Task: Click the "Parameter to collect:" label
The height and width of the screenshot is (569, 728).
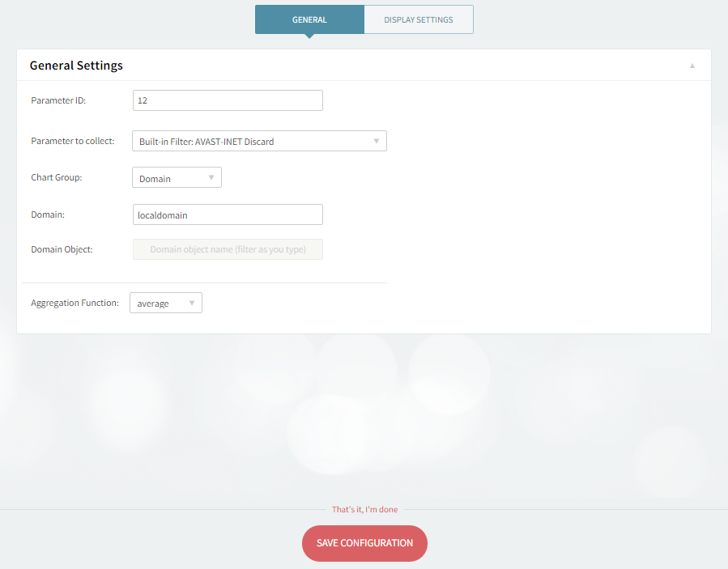Action: (73, 141)
